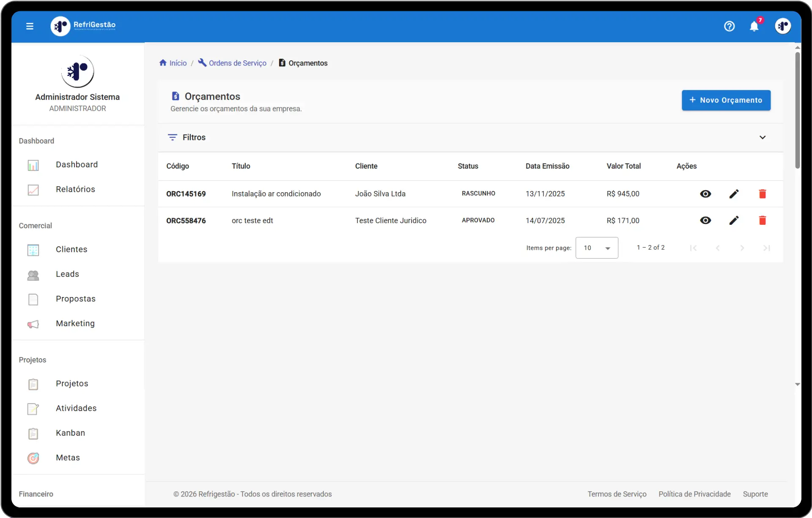Open the hamburger menu icon

(30, 26)
